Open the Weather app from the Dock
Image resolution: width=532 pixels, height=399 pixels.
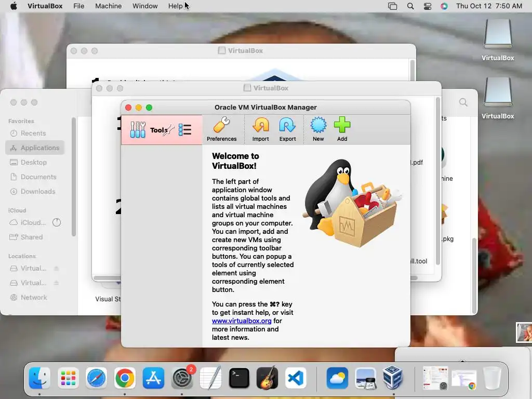point(337,378)
